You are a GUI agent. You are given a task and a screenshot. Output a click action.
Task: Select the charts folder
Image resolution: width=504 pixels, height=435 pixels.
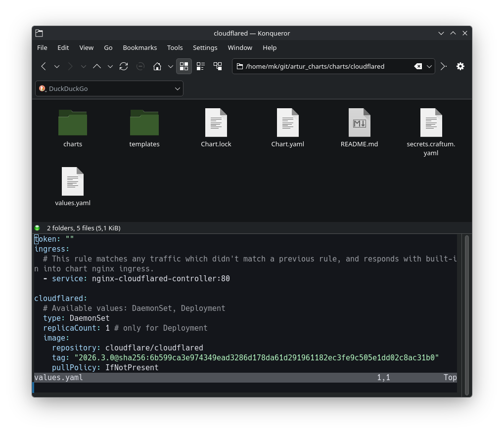point(73,128)
